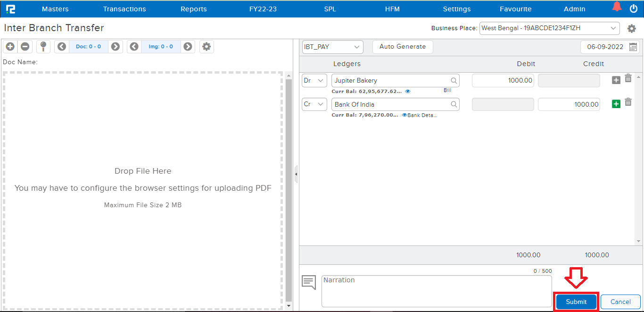Delete the Jupiter Bakery ledger row
644x312 pixels.
pyautogui.click(x=628, y=78)
